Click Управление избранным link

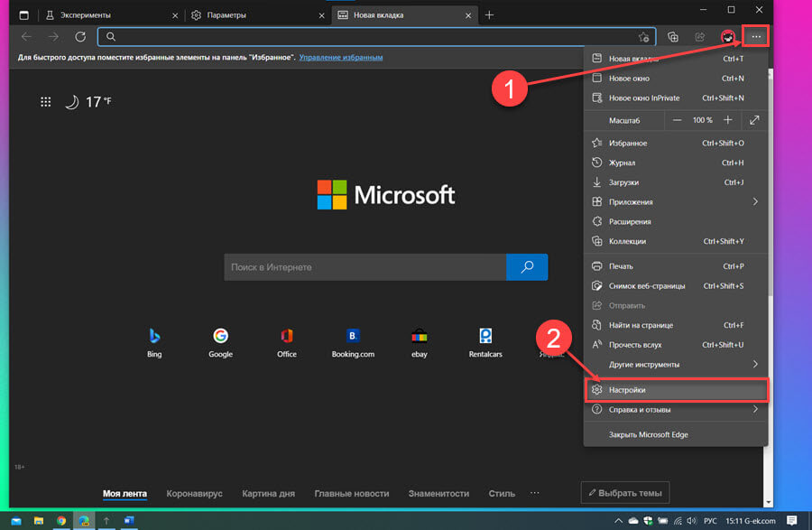click(x=341, y=58)
